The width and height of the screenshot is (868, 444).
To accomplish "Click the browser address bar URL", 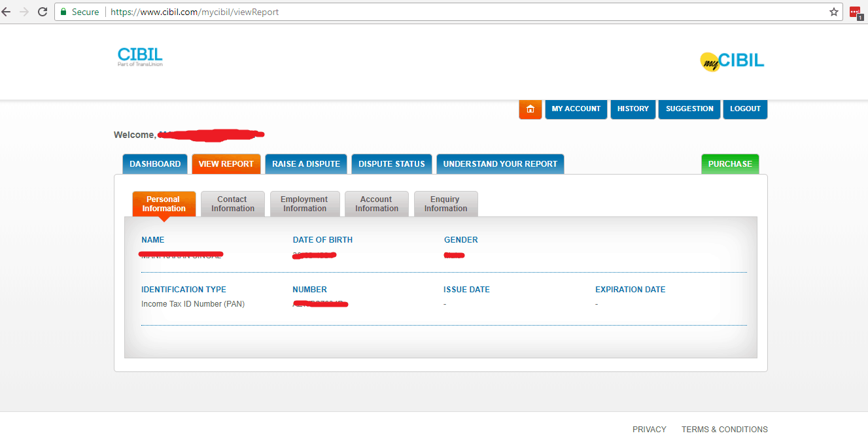I will tap(195, 12).
